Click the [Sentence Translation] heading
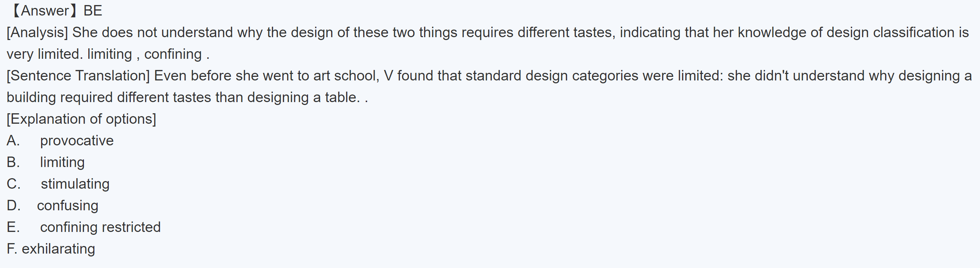Viewport: 980px width, 268px height. point(79,76)
